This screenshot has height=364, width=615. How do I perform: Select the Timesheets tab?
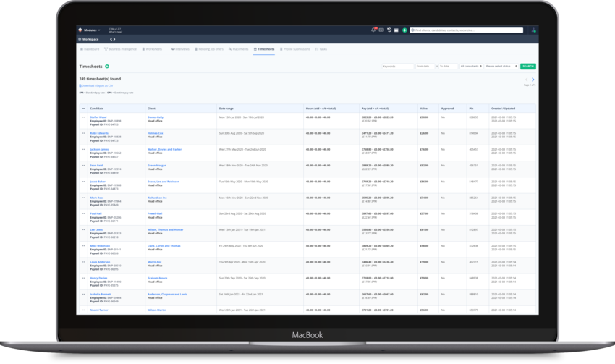pos(264,49)
